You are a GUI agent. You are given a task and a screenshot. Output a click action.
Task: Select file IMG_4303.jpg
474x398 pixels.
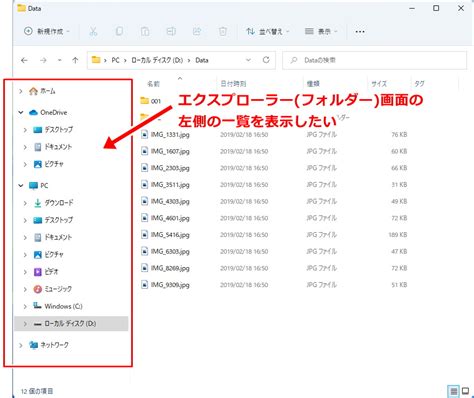170,201
